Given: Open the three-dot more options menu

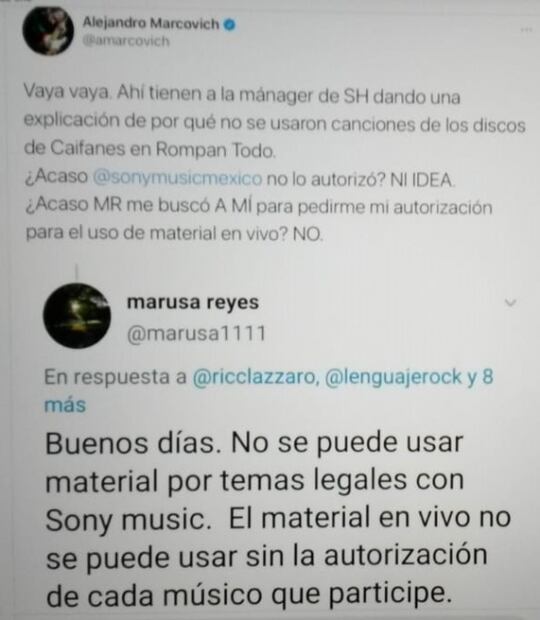Looking at the screenshot, I should (526, 30).
